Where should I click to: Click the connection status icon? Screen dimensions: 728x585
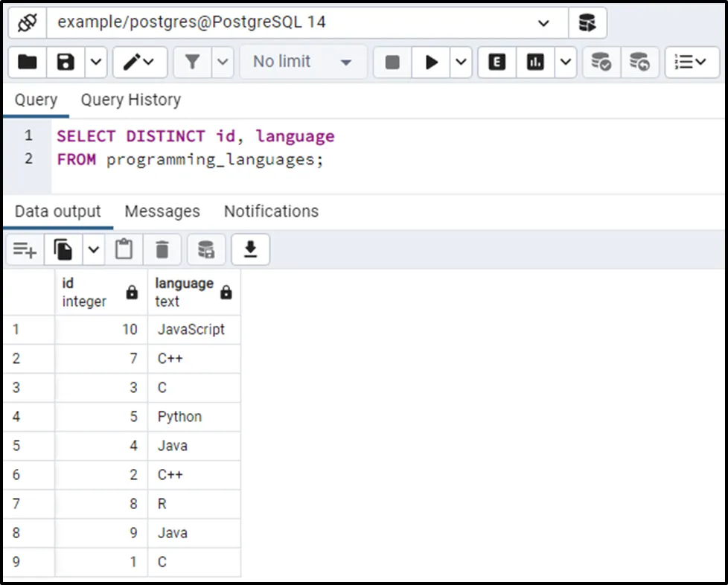(28, 22)
